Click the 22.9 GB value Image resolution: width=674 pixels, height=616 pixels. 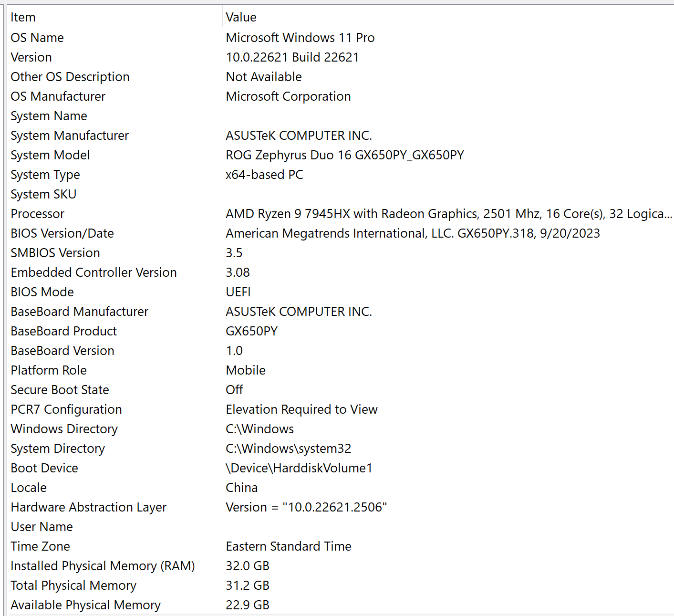(x=248, y=605)
